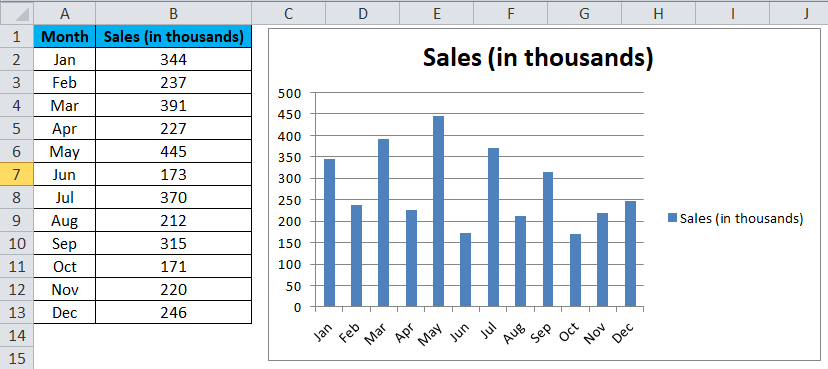Screen dimensions: 828x369
Task: Select the cell containing May
Action: [65, 152]
